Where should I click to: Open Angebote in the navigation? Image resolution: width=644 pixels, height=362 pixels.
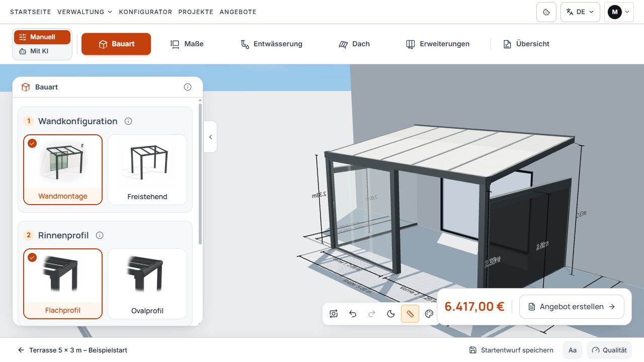(x=238, y=12)
